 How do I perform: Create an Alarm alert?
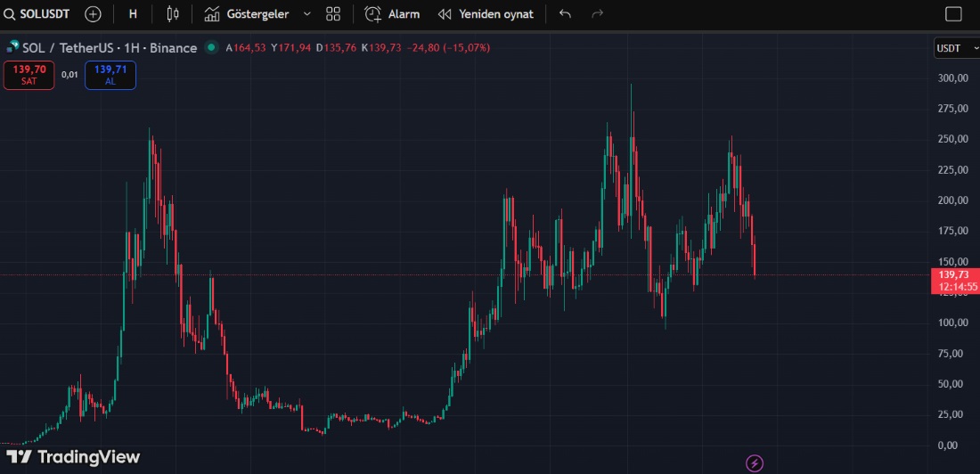[x=392, y=13]
